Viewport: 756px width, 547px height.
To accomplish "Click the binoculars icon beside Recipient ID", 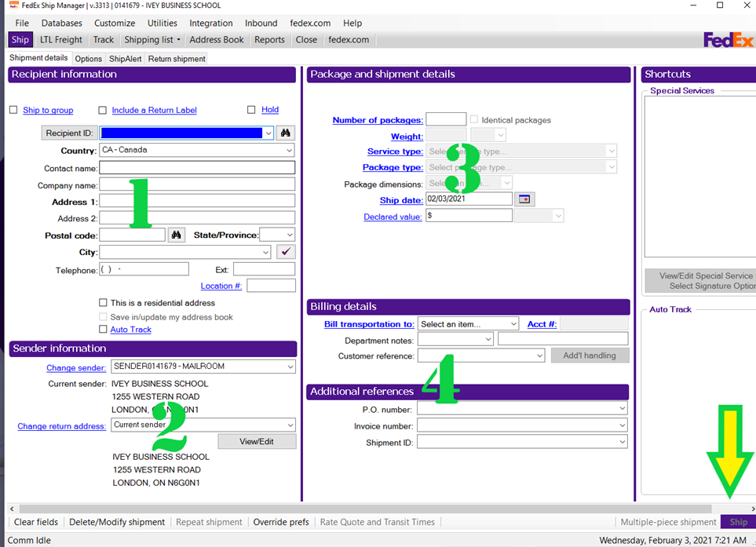I will click(x=287, y=133).
